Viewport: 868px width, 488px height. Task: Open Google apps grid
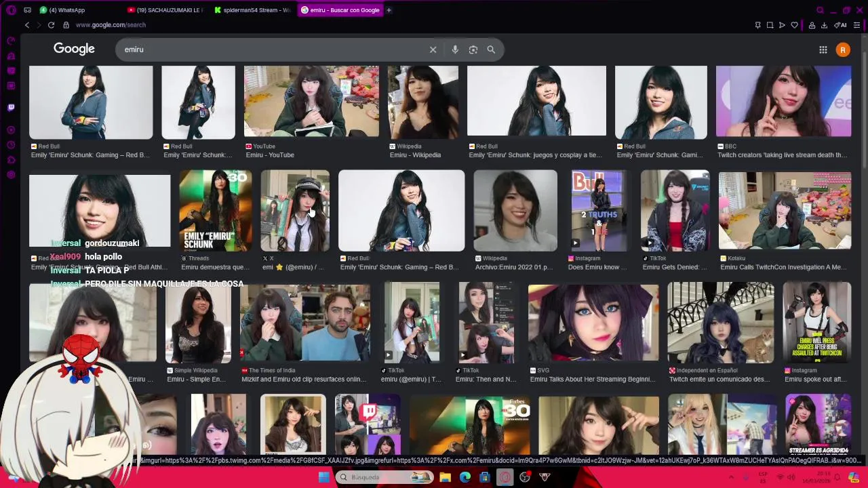823,49
